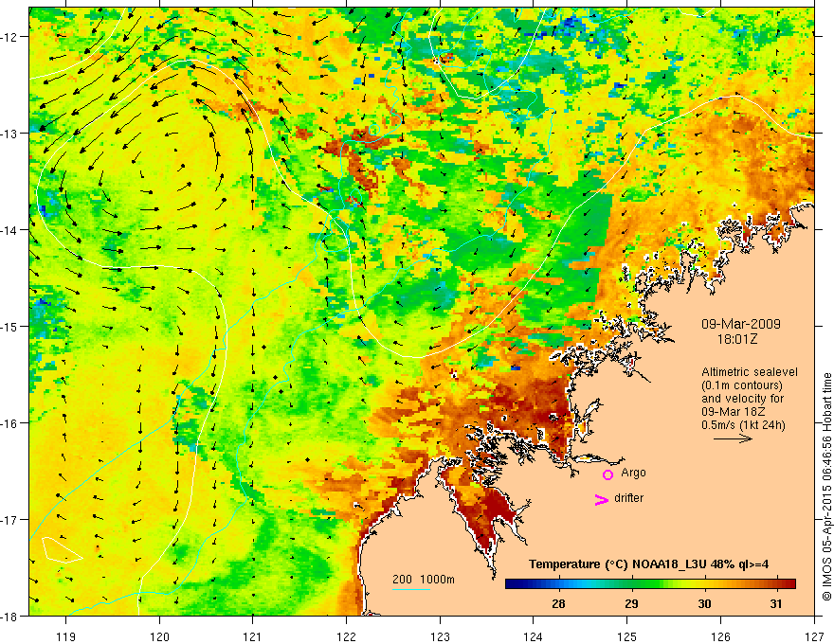
Task: Click longitude axis label 123
Action: [x=440, y=636]
